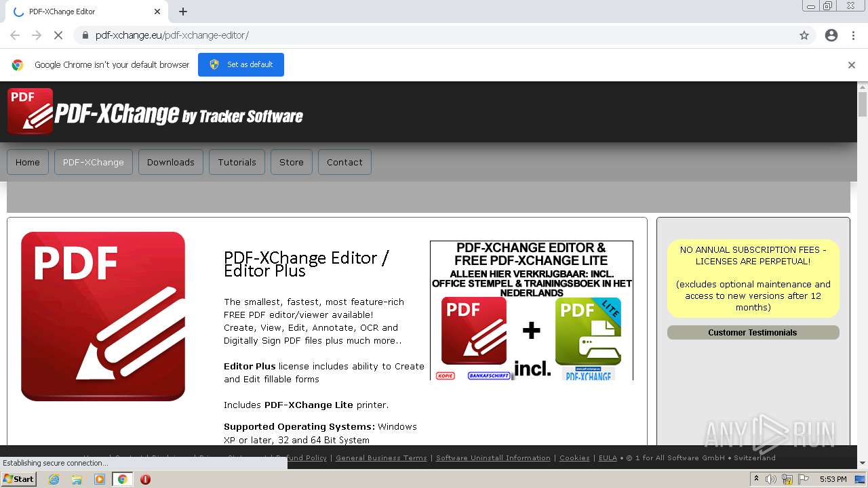Open General Business Terms link
The image size is (868, 488).
381,457
